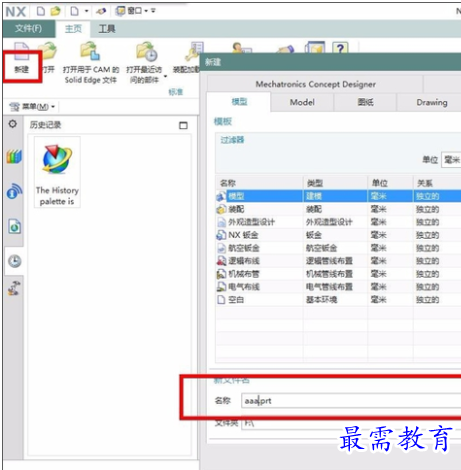Viewport: 461px width, 470px height.
Task: Click The History palette thumbnail
Action: coord(57,172)
